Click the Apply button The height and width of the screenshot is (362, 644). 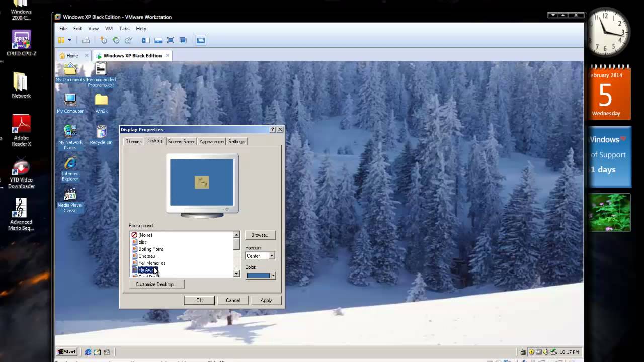coord(266,300)
